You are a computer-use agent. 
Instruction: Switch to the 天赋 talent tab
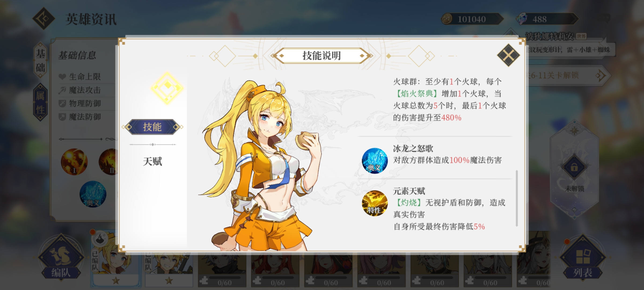click(x=152, y=162)
